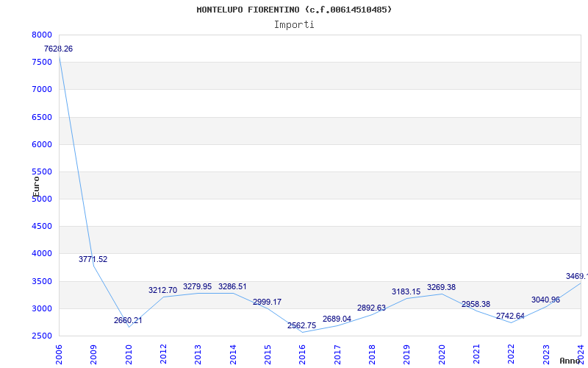Click the 3212.70 data label
The image size is (588, 368).
(x=162, y=290)
